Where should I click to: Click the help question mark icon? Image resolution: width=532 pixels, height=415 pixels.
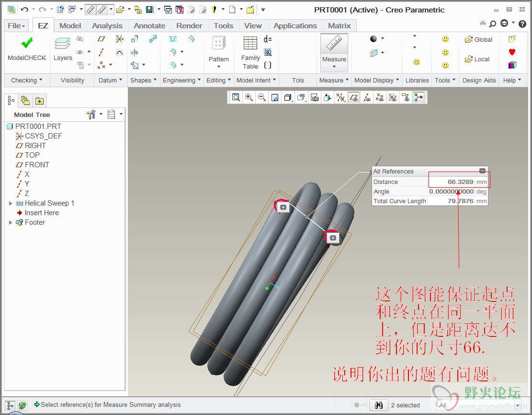pyautogui.click(x=522, y=23)
